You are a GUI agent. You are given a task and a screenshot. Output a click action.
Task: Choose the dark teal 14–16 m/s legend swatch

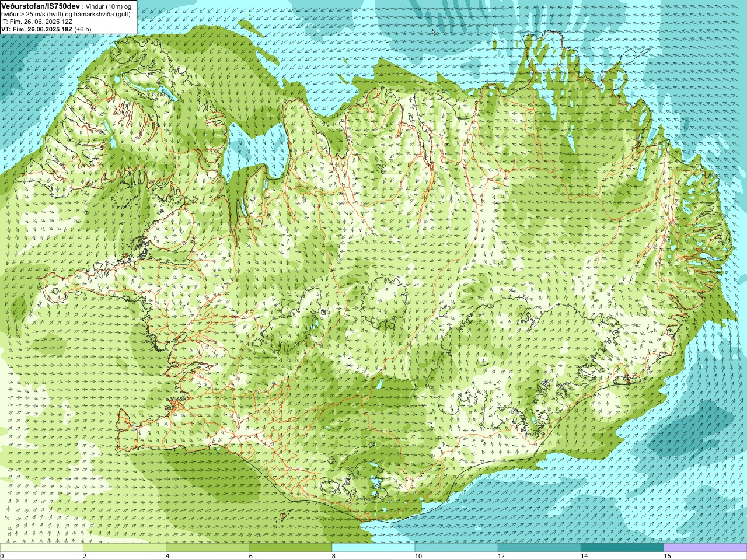[x=623, y=548]
